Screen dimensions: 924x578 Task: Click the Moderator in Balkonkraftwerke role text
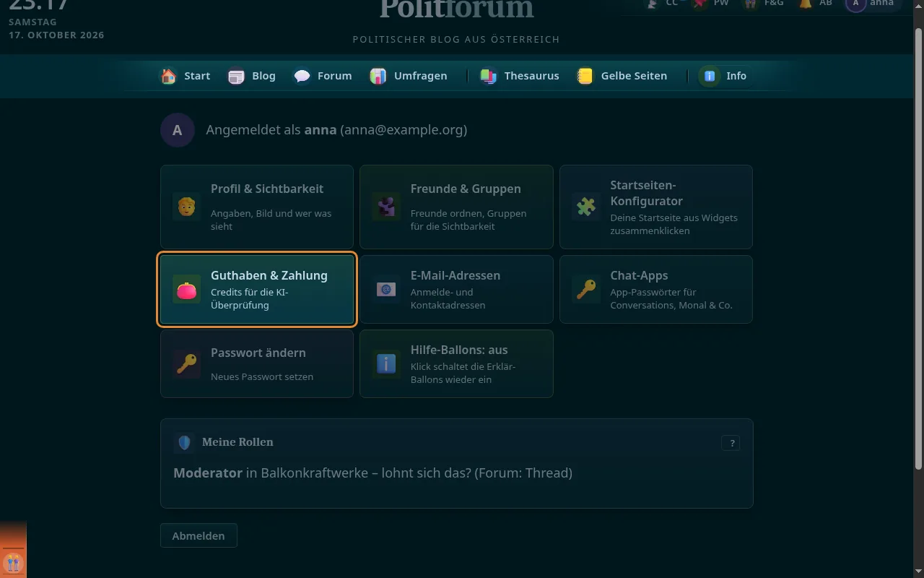tap(372, 473)
